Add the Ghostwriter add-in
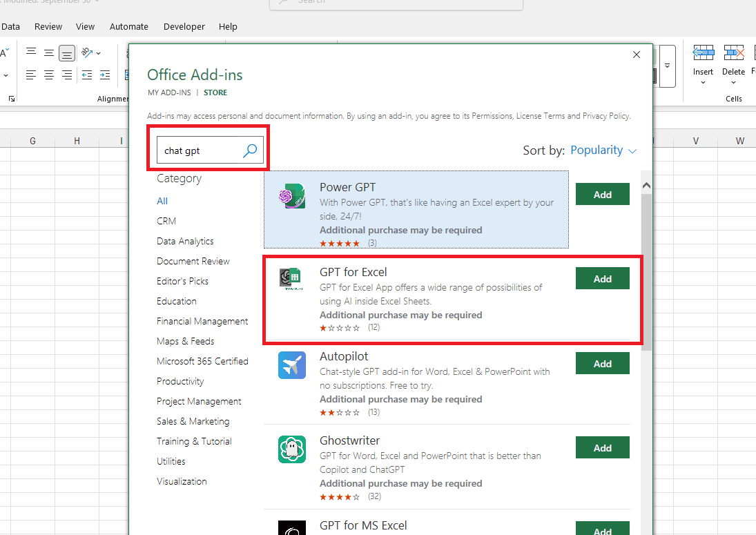Screen dimensions: 756x535 click(x=602, y=448)
